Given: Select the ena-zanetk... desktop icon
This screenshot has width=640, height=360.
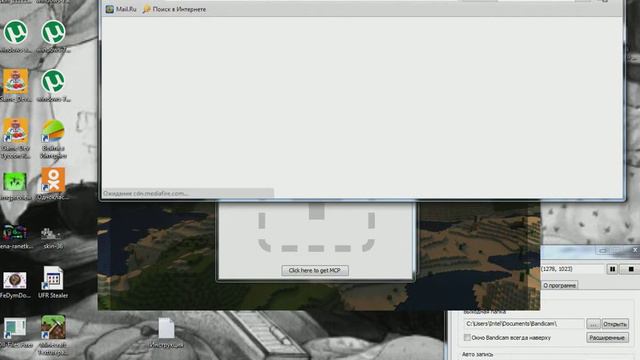Looking at the screenshot, I should click(x=15, y=237).
